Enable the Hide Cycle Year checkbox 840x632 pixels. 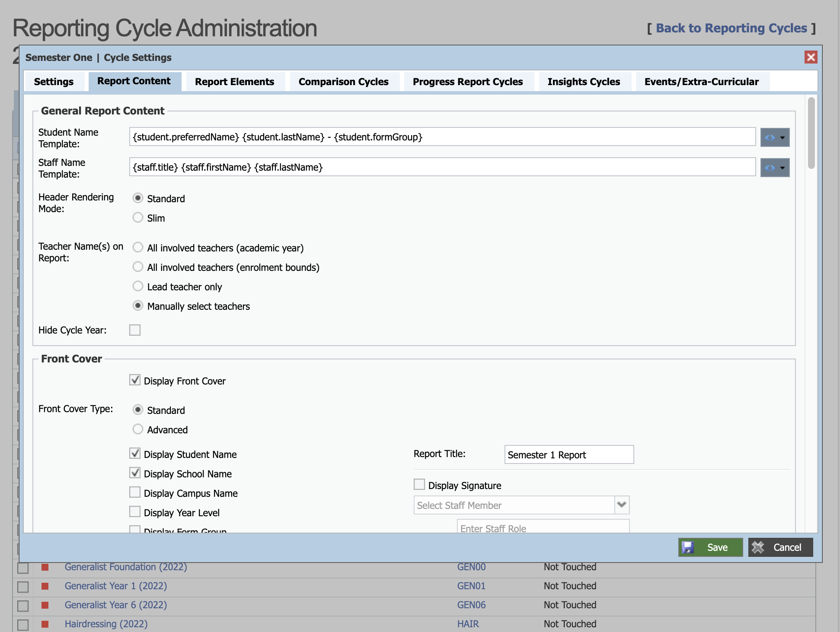pyautogui.click(x=135, y=330)
